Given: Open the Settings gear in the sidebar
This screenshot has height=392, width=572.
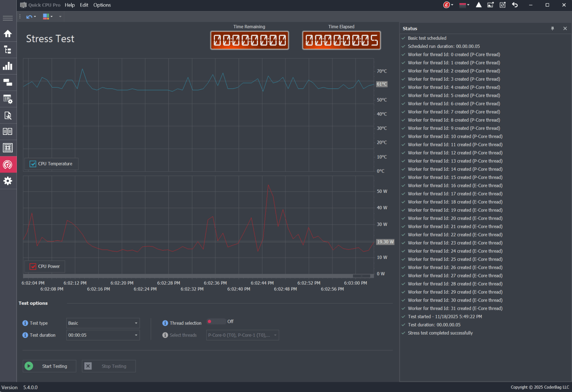Looking at the screenshot, I should point(8,181).
